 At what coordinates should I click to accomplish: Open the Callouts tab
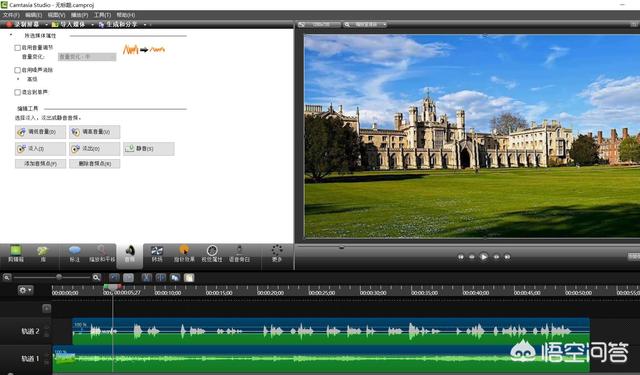75,254
